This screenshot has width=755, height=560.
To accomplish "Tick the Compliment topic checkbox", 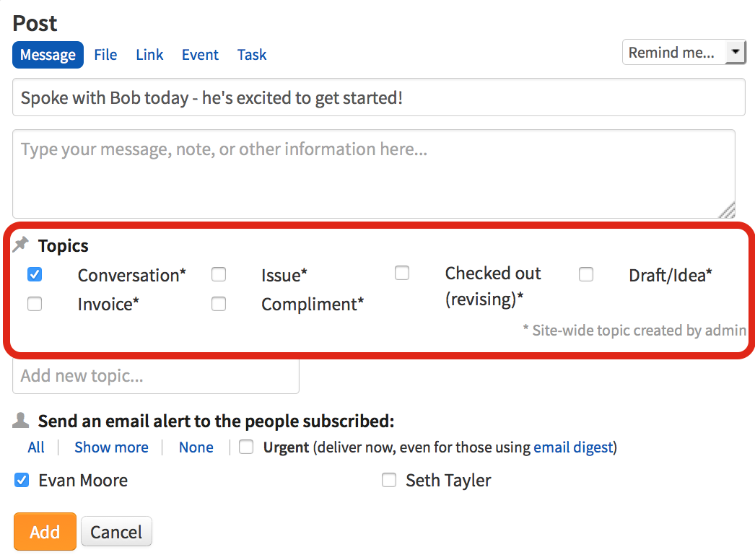I will pyautogui.click(x=219, y=304).
